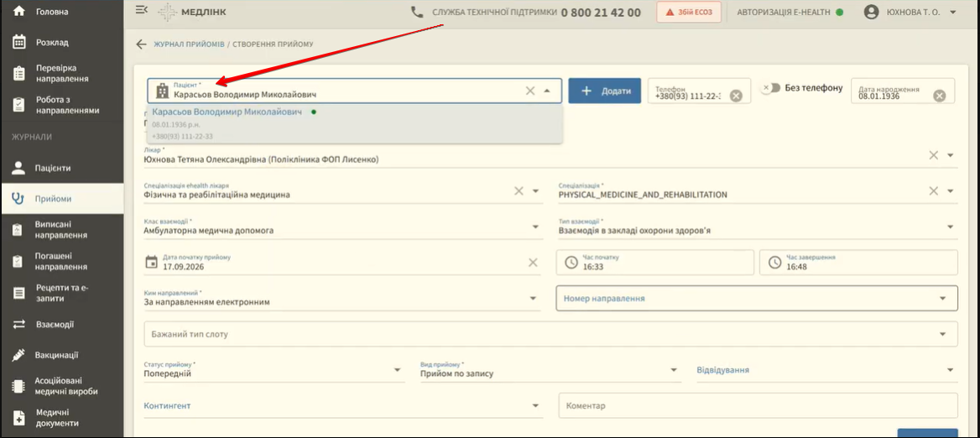
Task: Edit Час завершення field 16:48
Action: pos(858,263)
